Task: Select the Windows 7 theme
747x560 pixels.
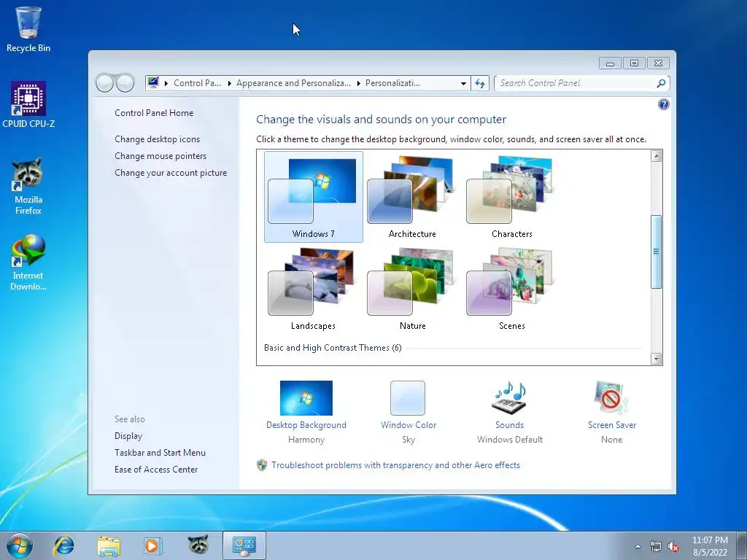Action: pos(314,197)
